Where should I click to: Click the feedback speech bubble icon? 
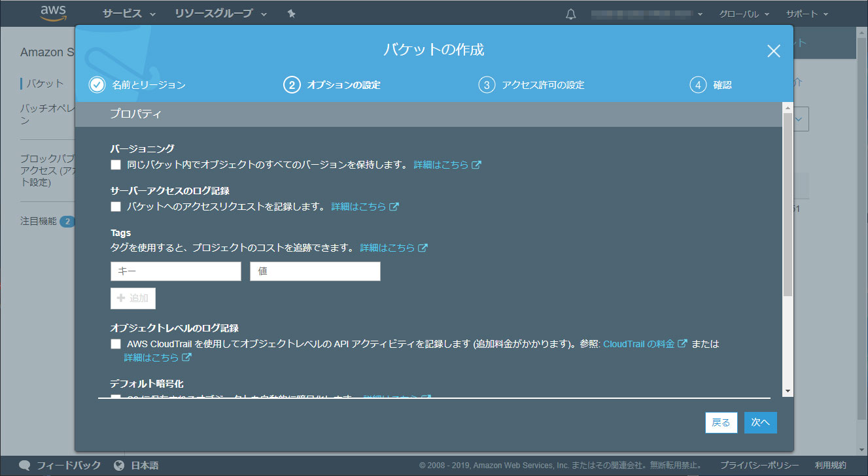pos(25,466)
